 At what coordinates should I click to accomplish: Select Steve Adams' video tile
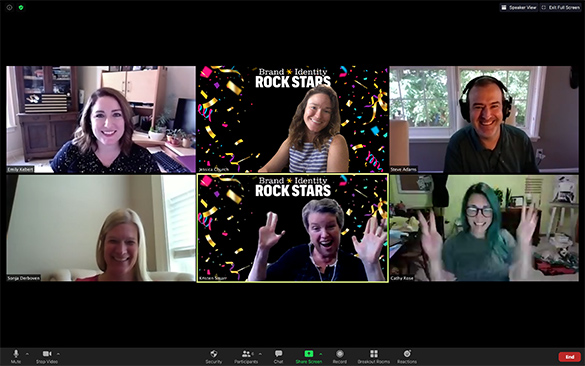point(484,119)
